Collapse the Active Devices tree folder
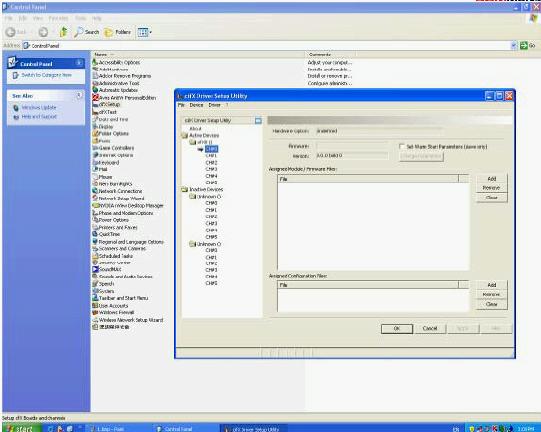This screenshot has height=432, width=541. point(185,136)
